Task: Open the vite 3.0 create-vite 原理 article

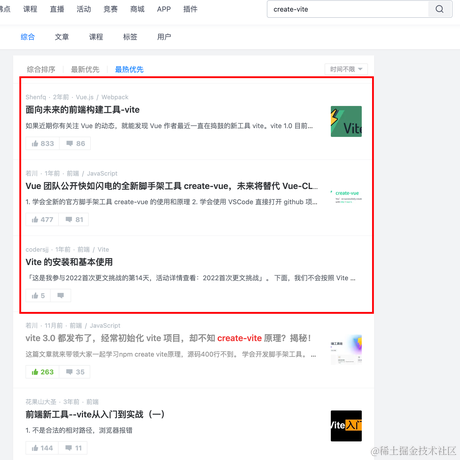Action: pyautogui.click(x=168, y=338)
